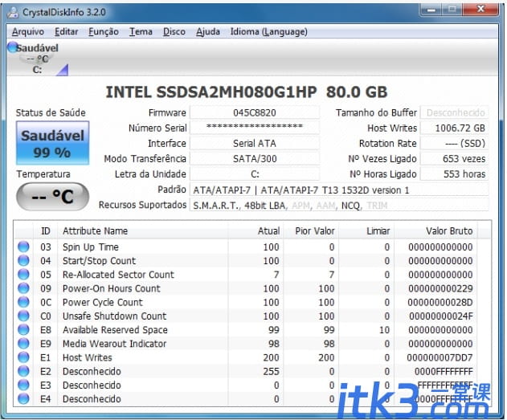507x420 pixels.
Task: Click the Attribute Name column header
Action: 142,231
